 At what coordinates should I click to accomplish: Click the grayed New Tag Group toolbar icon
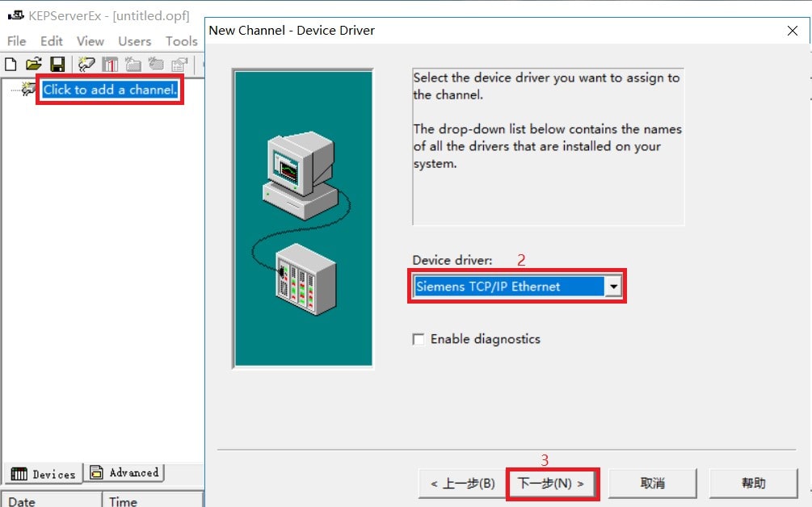pos(133,64)
